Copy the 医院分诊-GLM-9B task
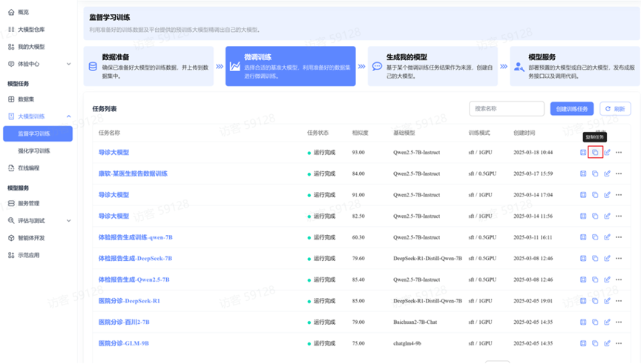The height and width of the screenshot is (364, 641). (x=595, y=343)
